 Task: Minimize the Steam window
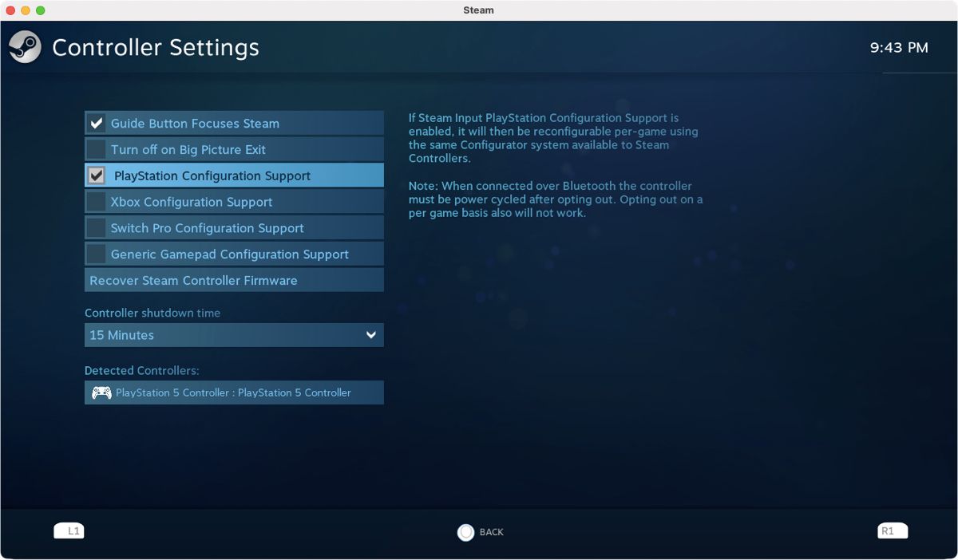(26, 10)
